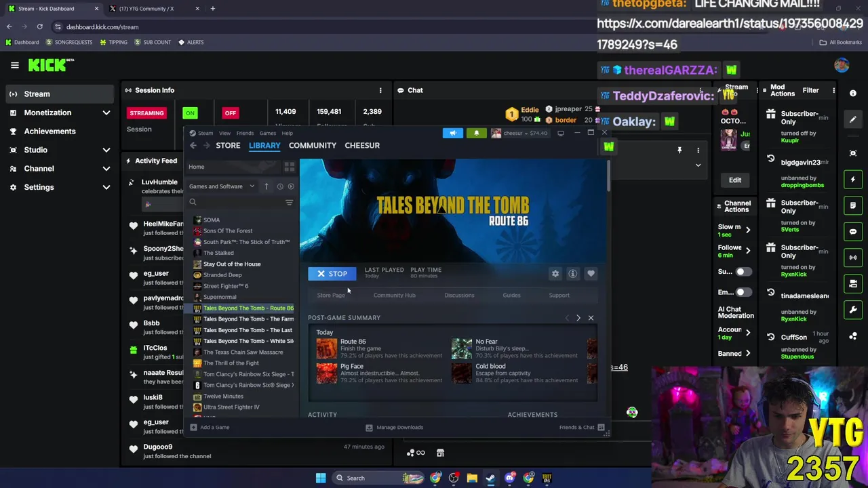Viewport: 868px width, 488px height.
Task: Click the Kick info sidebar icon
Action: click(x=853, y=94)
